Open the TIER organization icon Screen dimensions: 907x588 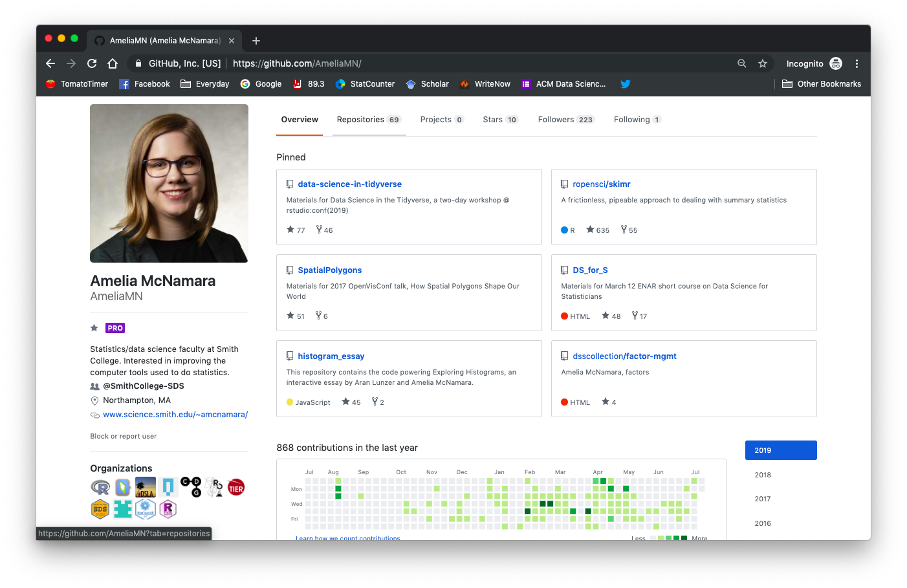click(235, 487)
